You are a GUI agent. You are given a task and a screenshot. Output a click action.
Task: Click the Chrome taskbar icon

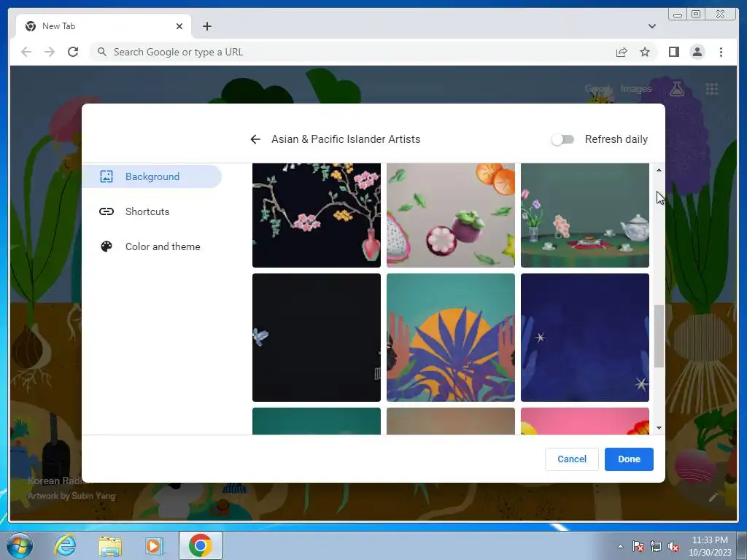pyautogui.click(x=200, y=545)
